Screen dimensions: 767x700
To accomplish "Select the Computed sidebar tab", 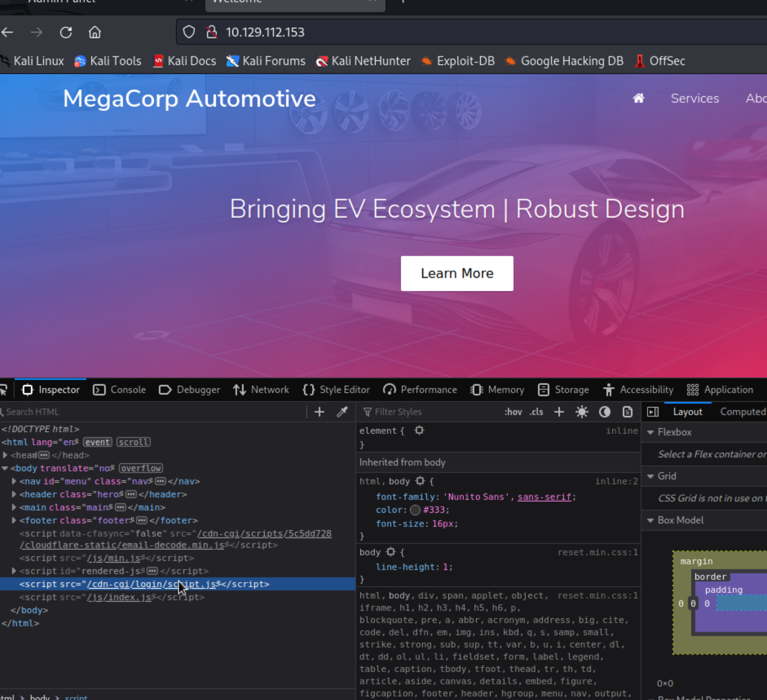I will 742,412.
